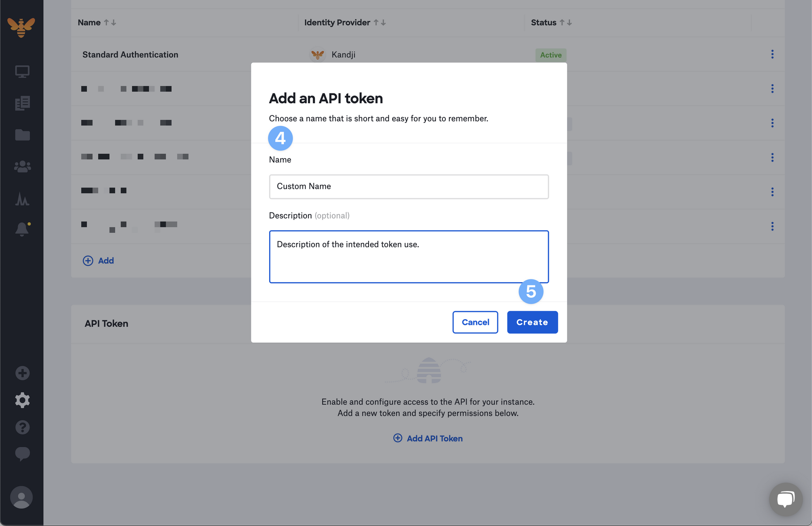Click the sidebar plus add icon

[22, 373]
